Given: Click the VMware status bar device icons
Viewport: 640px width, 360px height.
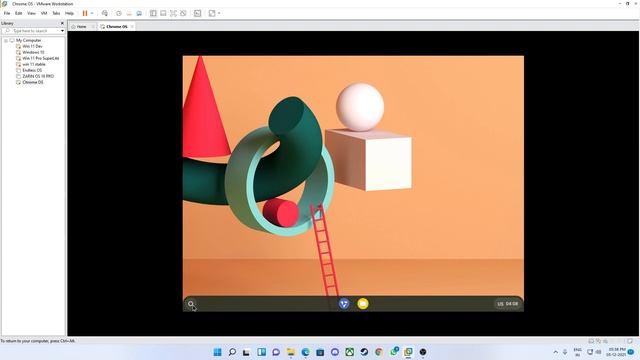Looking at the screenshot, I should pyautogui.click(x=598, y=341).
